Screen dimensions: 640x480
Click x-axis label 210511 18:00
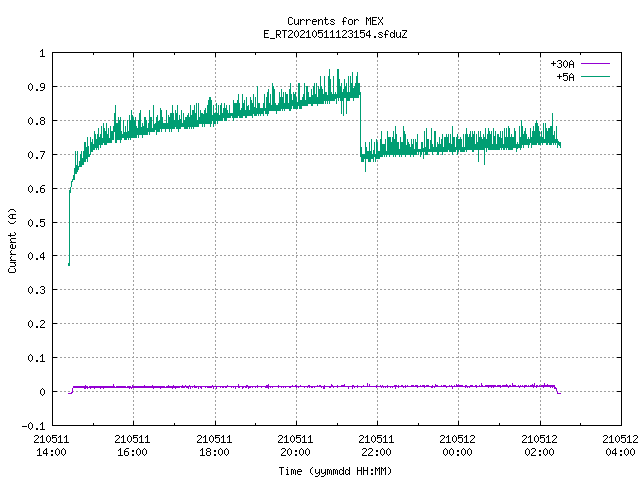tap(214, 446)
